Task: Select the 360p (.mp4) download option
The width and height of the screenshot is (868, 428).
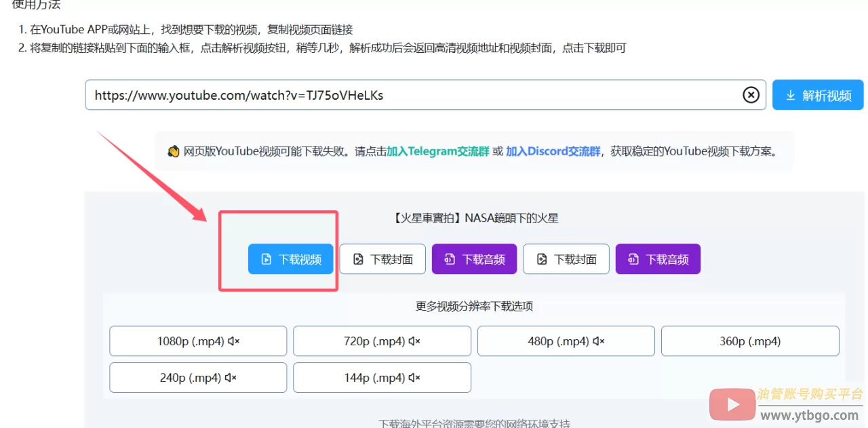Action: (750, 341)
